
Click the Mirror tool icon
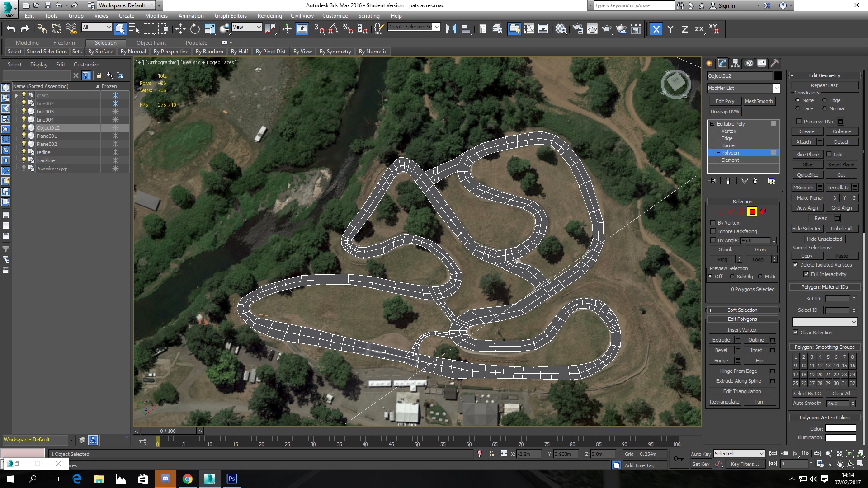click(451, 29)
